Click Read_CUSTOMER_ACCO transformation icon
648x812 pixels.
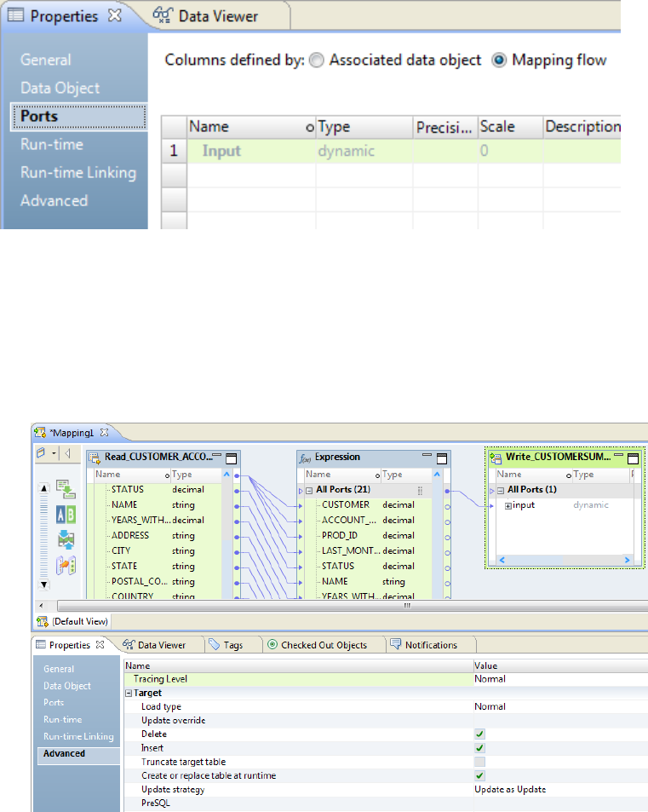tap(95, 458)
